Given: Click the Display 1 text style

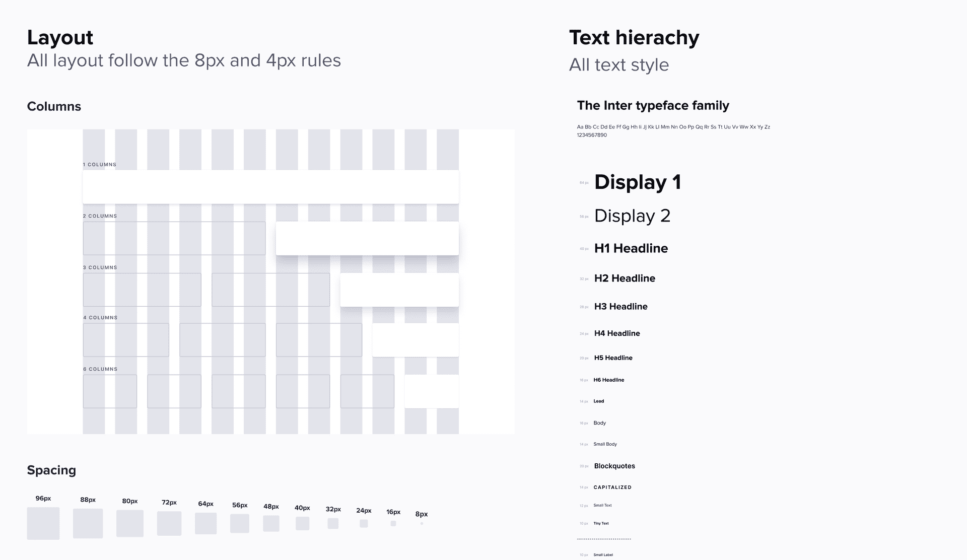Looking at the screenshot, I should click(x=637, y=181).
